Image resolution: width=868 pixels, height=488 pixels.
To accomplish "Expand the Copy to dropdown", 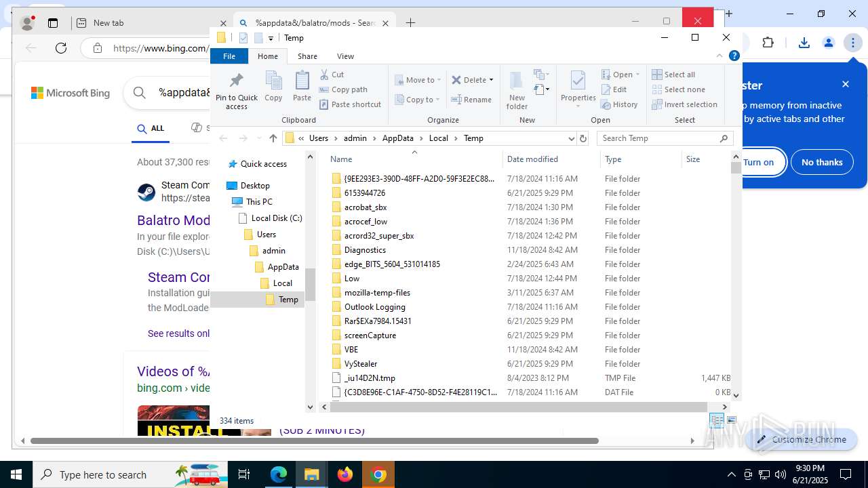I will (418, 100).
